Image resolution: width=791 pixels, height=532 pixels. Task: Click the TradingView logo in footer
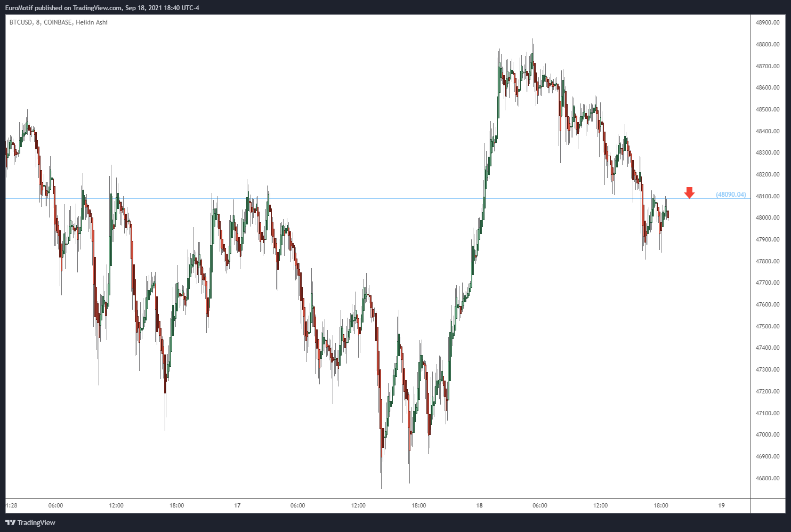coord(30,522)
